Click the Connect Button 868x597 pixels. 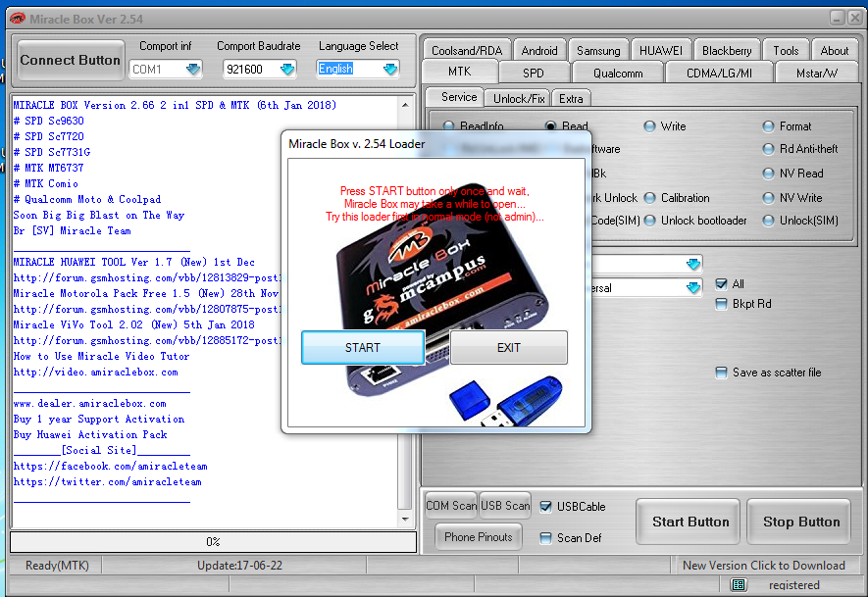71,61
